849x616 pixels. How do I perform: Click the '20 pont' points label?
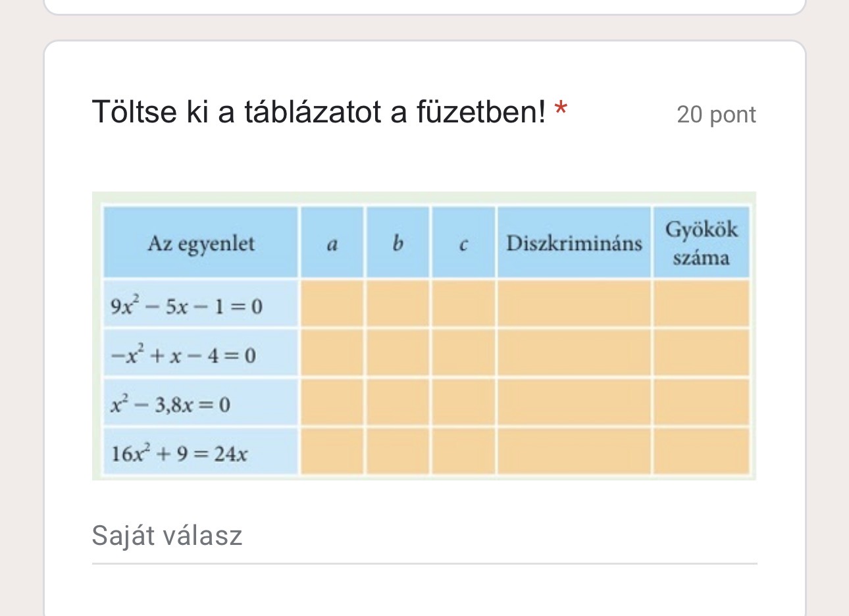point(716,115)
